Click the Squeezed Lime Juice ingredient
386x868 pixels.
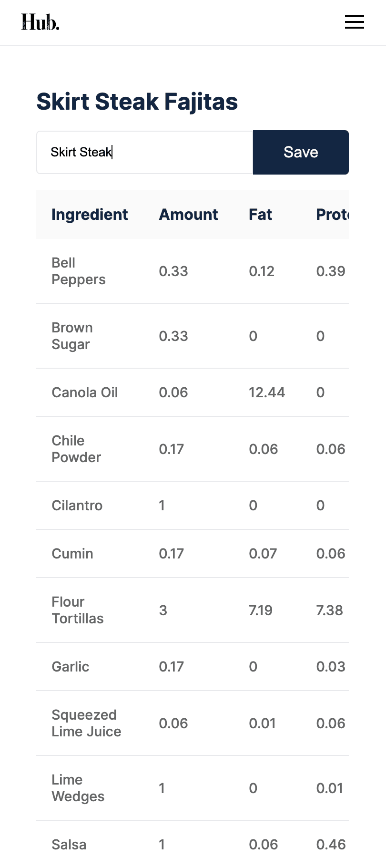(86, 723)
